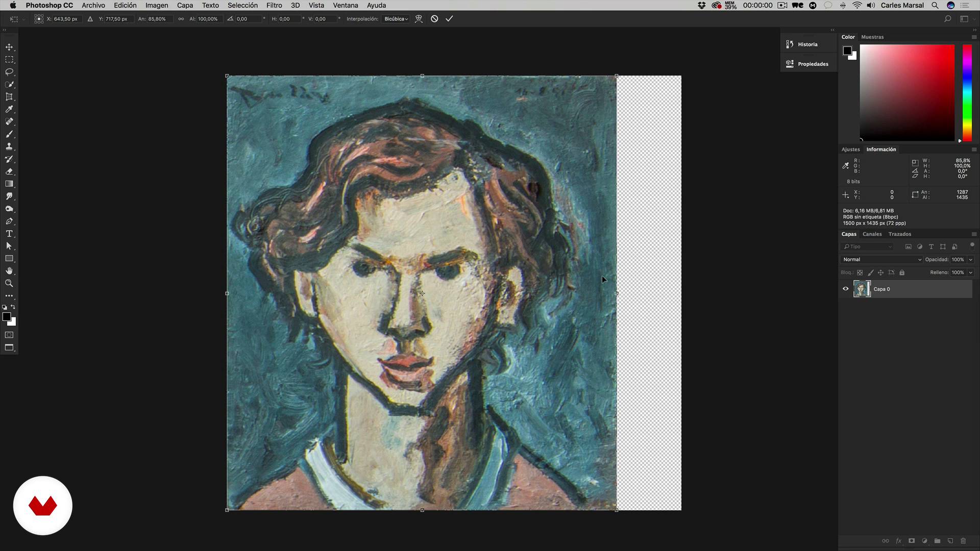
Task: Pick a color in the red color field
Action: point(907,93)
